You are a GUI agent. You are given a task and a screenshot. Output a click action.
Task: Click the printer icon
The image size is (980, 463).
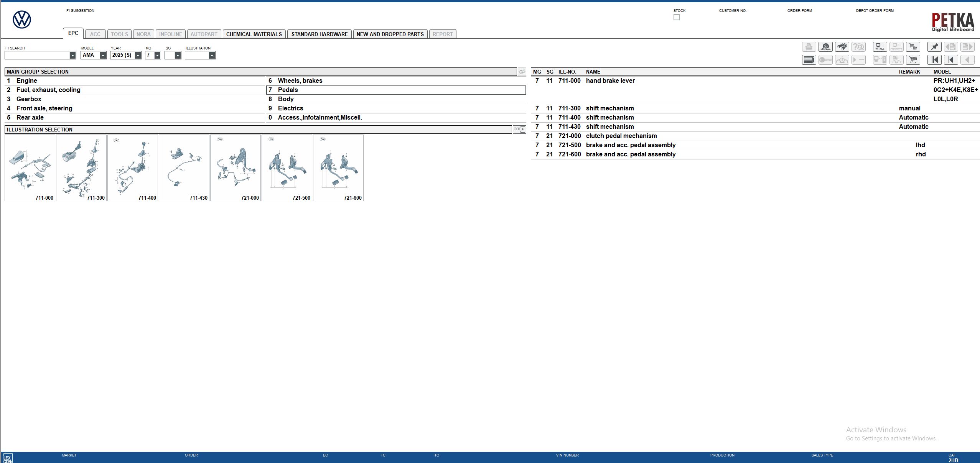click(x=809, y=47)
